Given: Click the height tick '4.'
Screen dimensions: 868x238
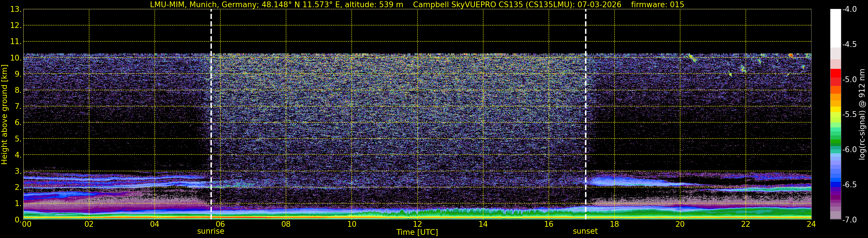Looking at the screenshot, I should 18,155.
